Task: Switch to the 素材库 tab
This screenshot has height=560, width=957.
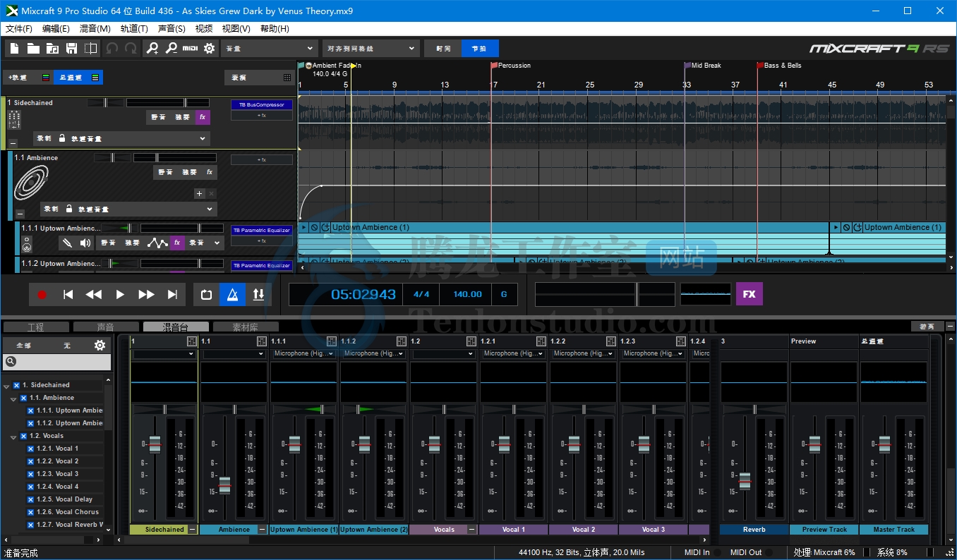Action: 246,327
